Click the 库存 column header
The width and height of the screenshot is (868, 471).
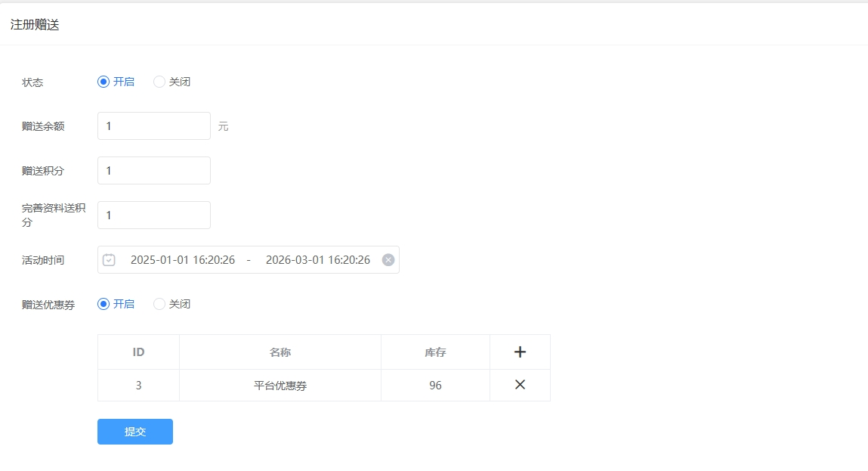tap(435, 352)
